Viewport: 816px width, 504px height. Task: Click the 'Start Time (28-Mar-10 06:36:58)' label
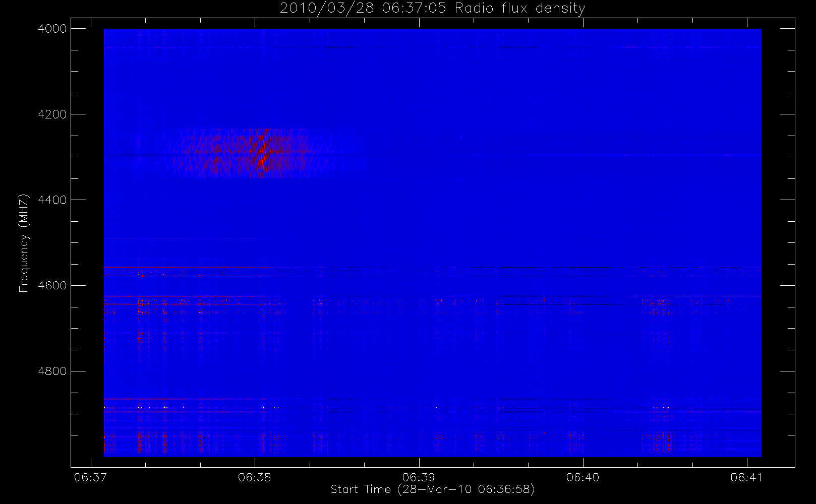pos(433,489)
